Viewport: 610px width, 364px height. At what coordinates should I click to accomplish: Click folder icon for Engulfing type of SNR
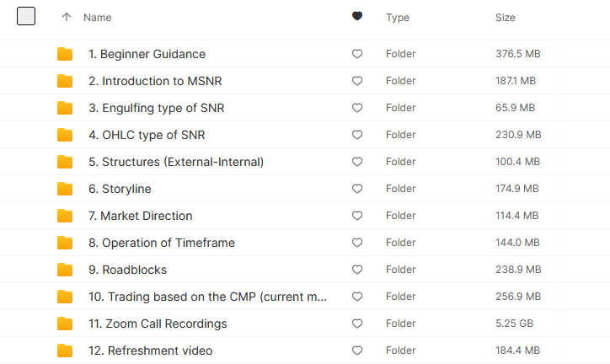[65, 108]
